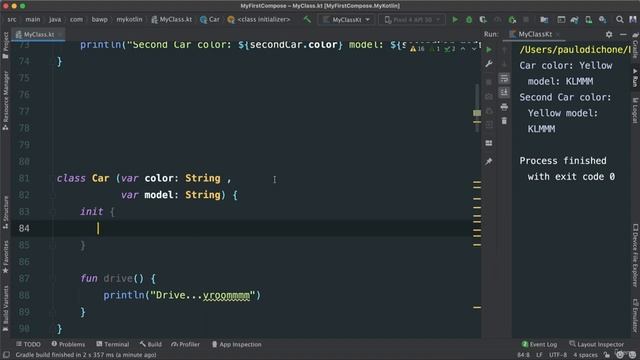Toggle the Structure tool window
Viewport: 640px width, 360px height.
tap(5, 212)
